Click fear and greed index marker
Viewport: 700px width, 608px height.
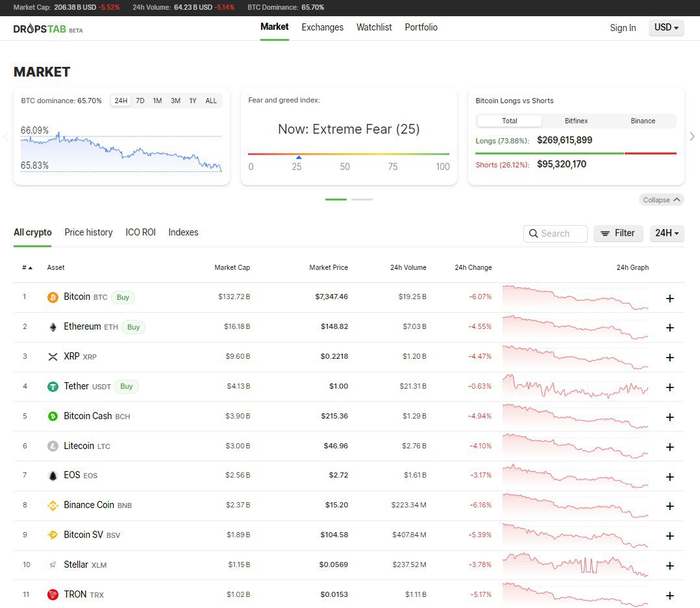[299, 157]
